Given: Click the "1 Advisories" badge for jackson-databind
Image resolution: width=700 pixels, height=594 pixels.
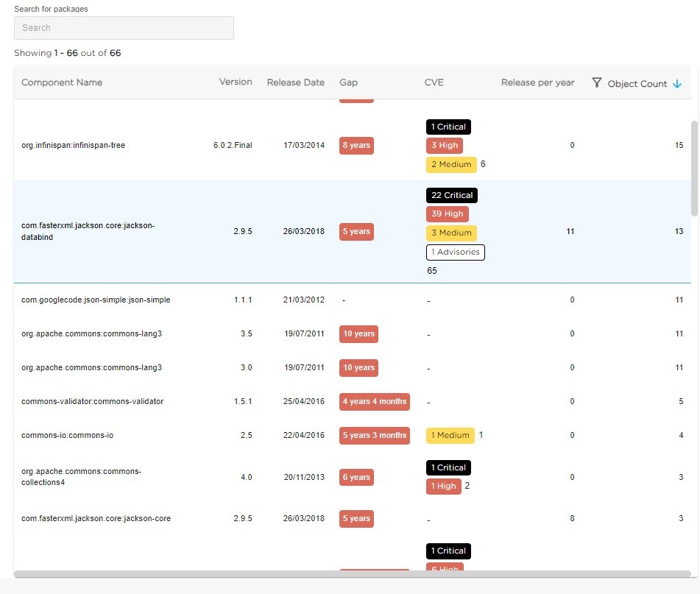Looking at the screenshot, I should (x=455, y=252).
